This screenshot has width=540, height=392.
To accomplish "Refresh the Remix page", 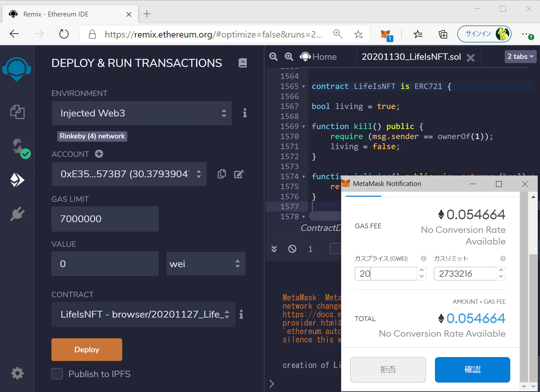I will (64, 34).
